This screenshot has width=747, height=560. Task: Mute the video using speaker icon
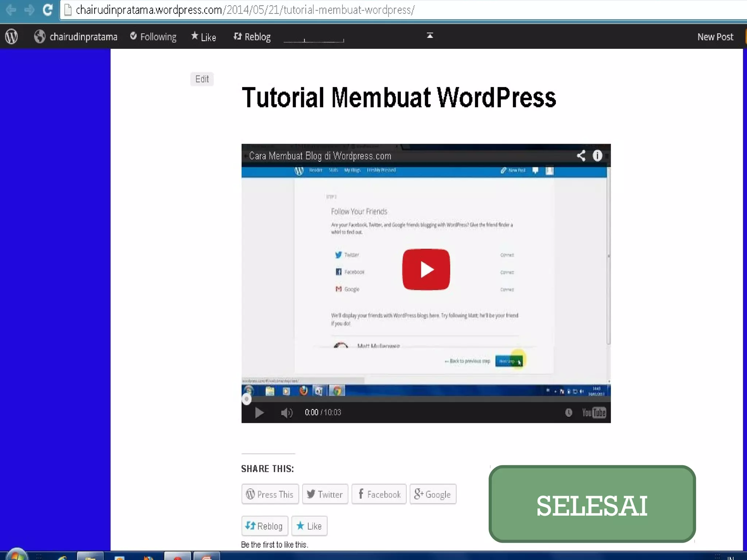(x=286, y=412)
